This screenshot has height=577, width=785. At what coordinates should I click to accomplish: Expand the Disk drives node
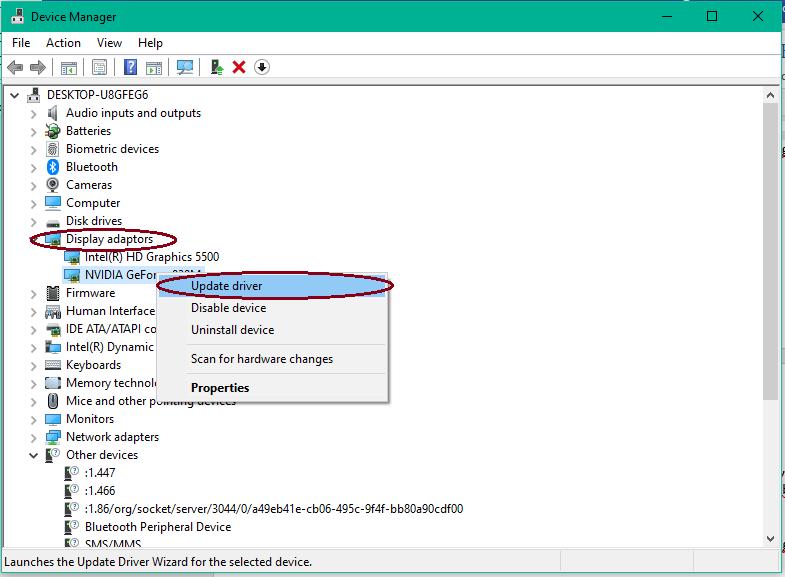(33, 222)
